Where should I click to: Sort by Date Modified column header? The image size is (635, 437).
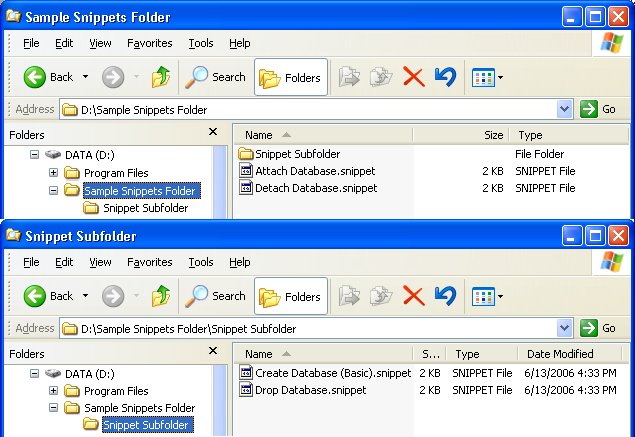[560, 354]
